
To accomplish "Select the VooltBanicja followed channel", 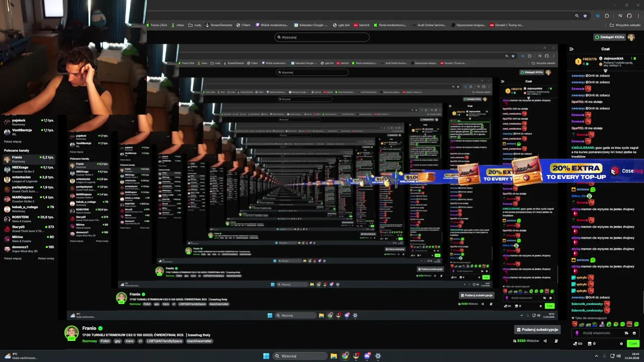I will 29,132.
